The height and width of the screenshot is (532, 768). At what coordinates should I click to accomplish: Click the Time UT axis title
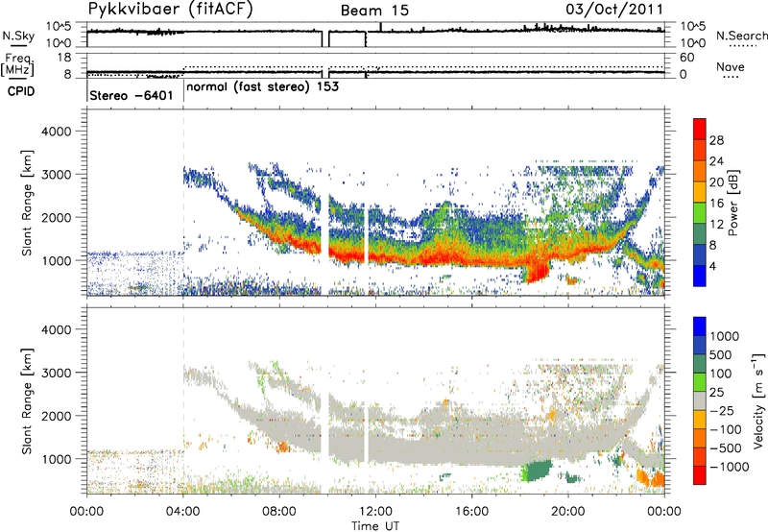(375, 525)
